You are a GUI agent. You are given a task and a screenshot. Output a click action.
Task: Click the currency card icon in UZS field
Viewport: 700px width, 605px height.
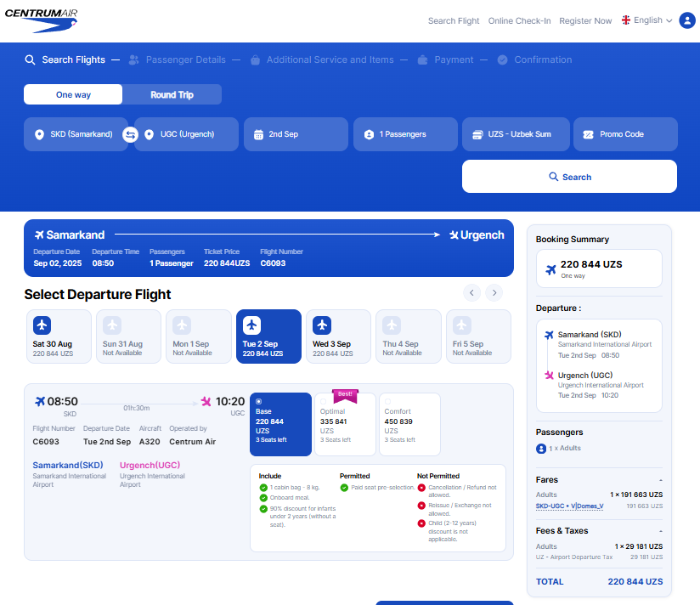[477, 134]
